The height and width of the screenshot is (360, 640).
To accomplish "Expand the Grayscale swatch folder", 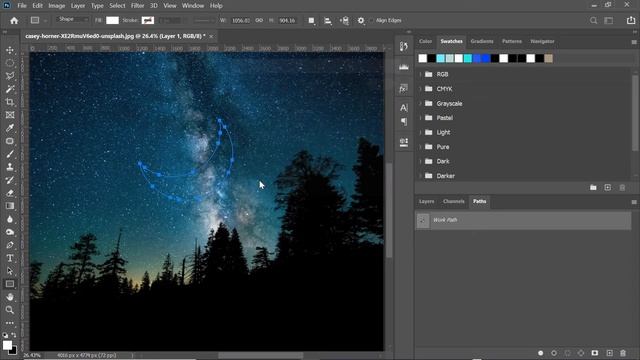I will coord(420,103).
